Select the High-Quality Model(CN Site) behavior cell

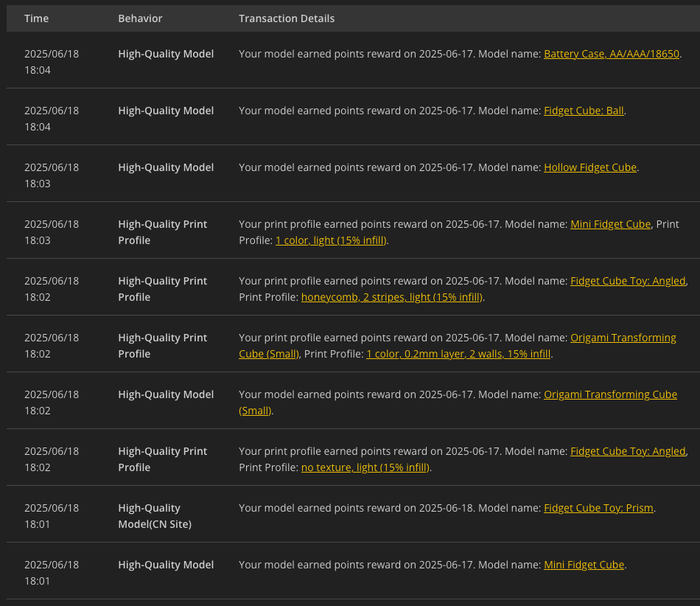tap(155, 516)
